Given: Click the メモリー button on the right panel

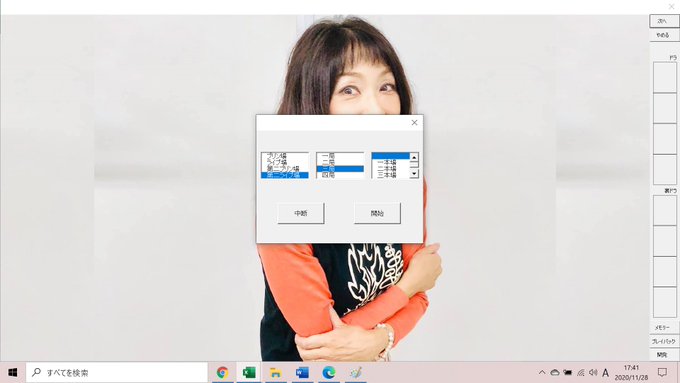Looking at the screenshot, I should [x=663, y=327].
